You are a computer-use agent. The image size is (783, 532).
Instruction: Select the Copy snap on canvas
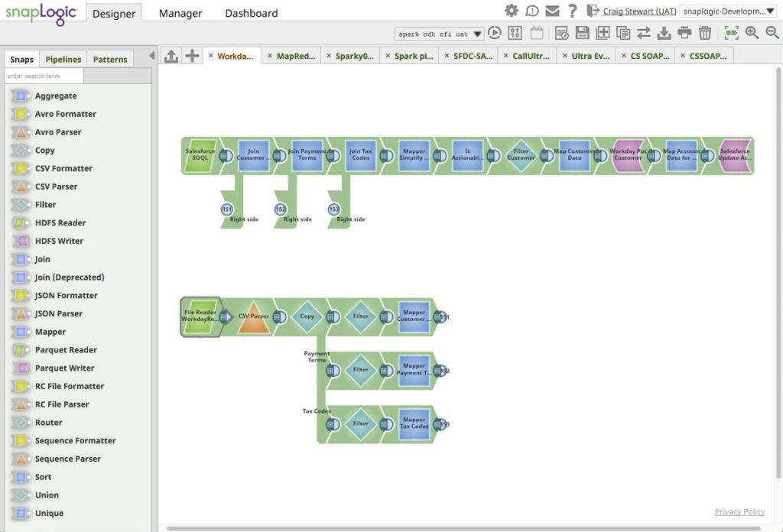[x=307, y=316]
